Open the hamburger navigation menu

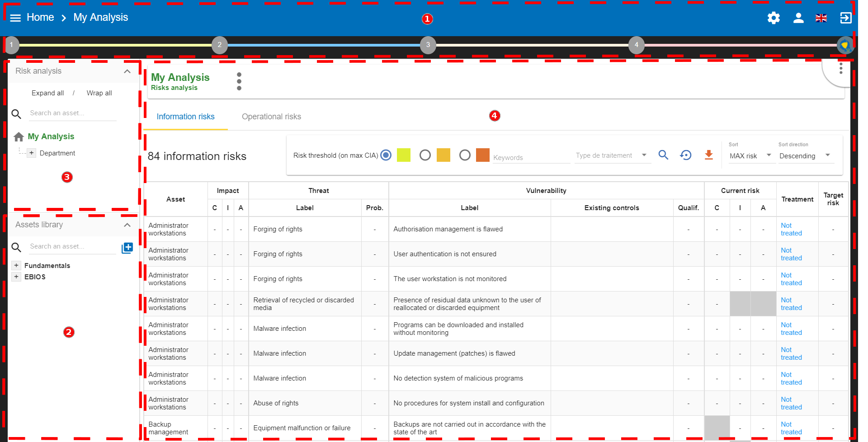click(x=15, y=18)
